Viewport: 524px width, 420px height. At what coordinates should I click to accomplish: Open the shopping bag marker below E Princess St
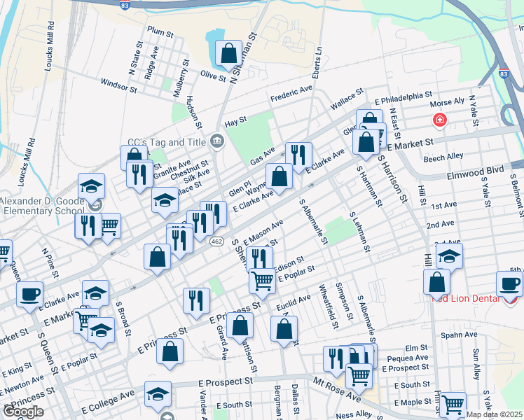point(170,351)
